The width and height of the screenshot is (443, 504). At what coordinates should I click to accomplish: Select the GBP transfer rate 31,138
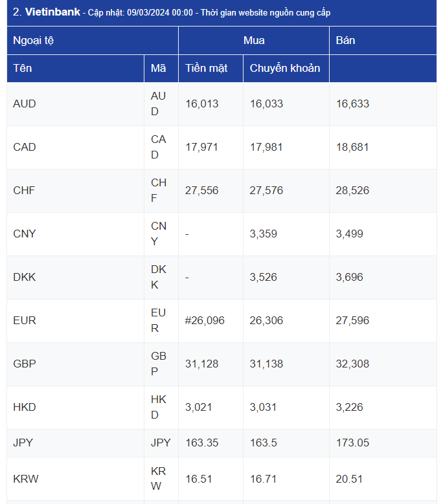coord(266,364)
